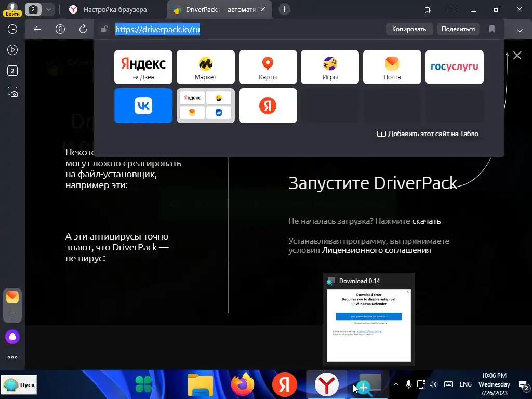Reload the current page
Image resolution: width=532 pixels, height=399 pixels.
tap(83, 29)
